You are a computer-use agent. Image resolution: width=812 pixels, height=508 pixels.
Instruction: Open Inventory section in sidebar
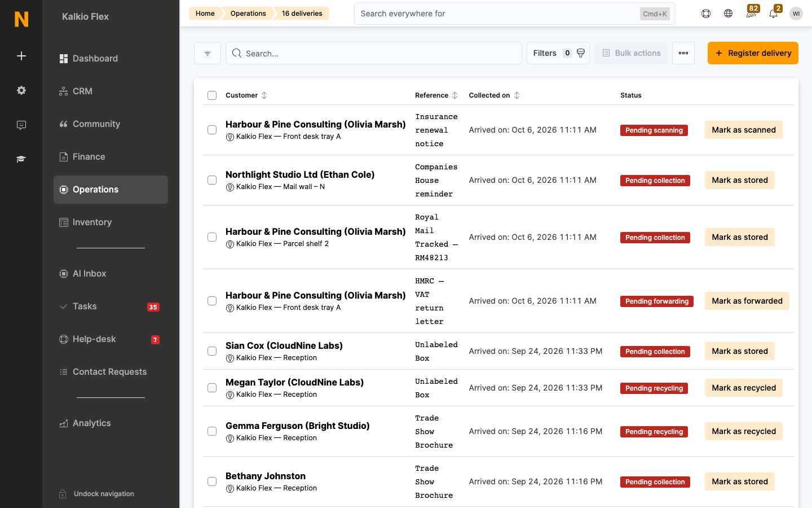(x=111, y=222)
